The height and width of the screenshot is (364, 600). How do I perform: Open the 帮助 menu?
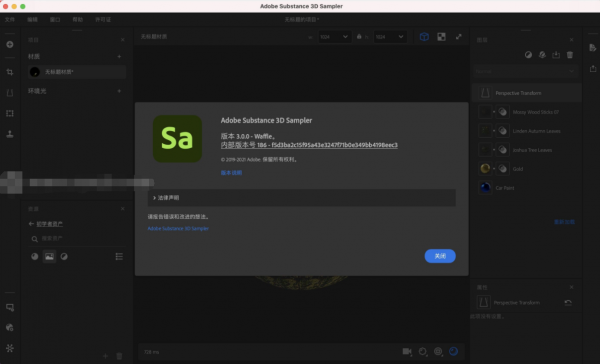pyautogui.click(x=78, y=20)
